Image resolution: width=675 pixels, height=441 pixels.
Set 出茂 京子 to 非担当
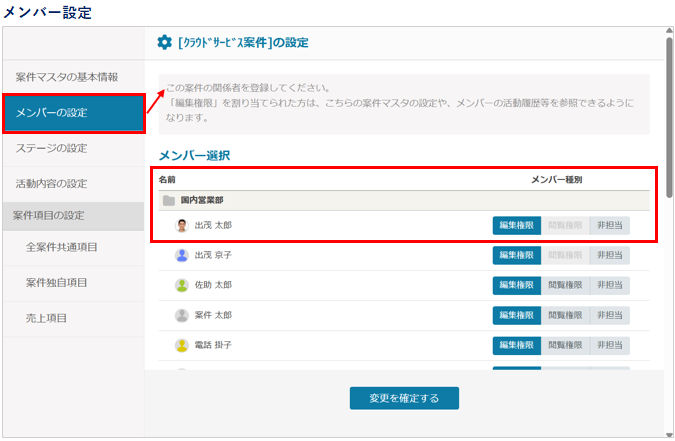pos(610,255)
